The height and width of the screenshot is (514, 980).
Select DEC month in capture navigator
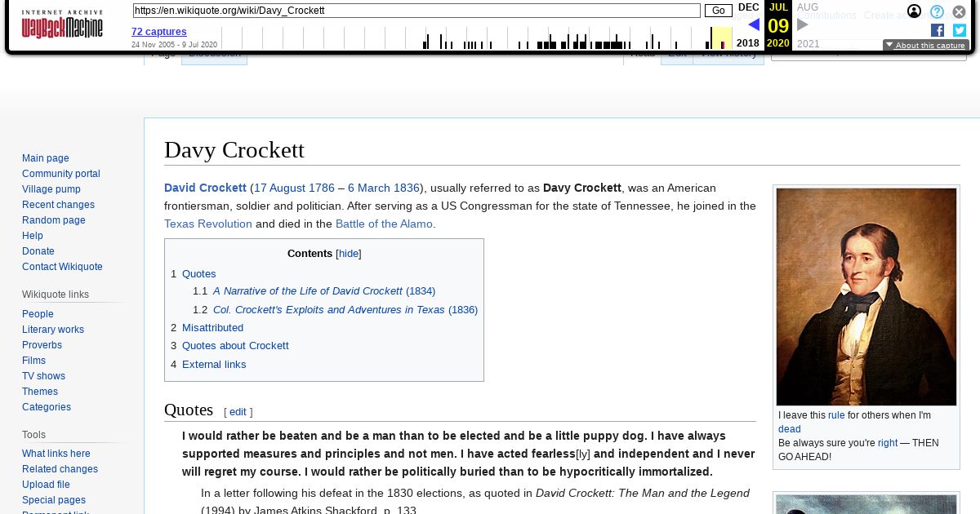(748, 7)
